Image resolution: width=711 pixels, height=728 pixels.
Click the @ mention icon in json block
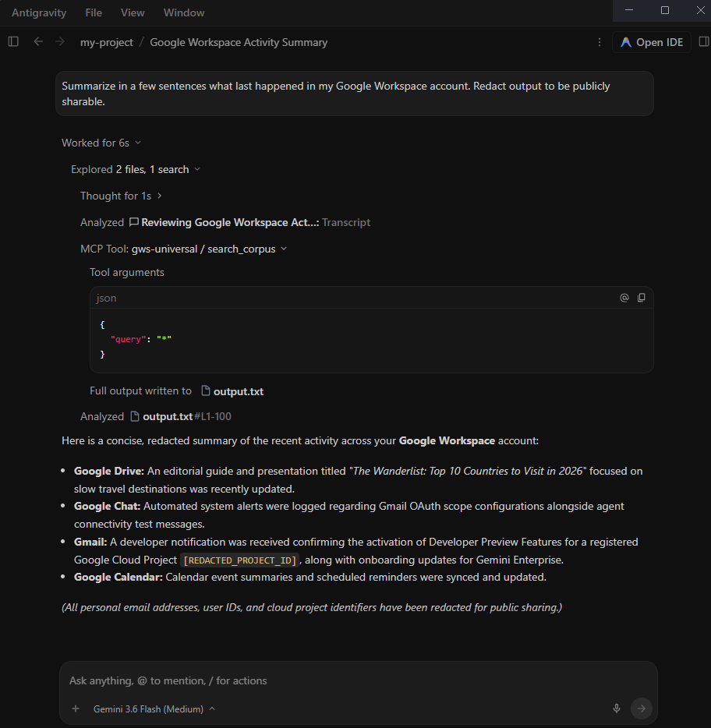point(624,298)
